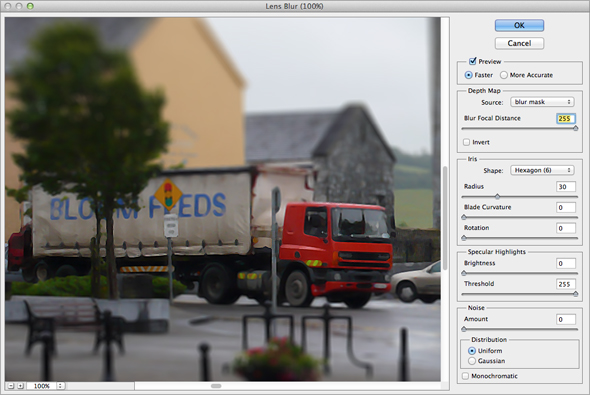Viewport: 590px width, 395px height.
Task: Confirm the blur with OK button
Action: [x=519, y=25]
